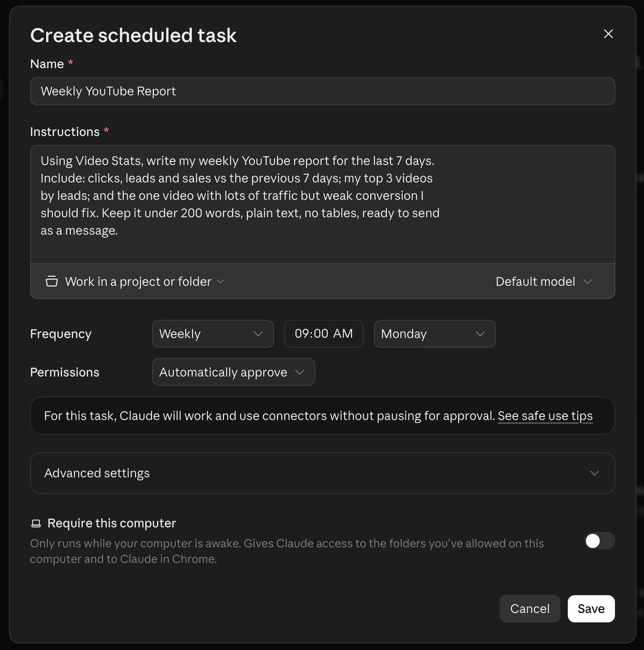Click the laptop icon next to Require this computer

click(36, 523)
